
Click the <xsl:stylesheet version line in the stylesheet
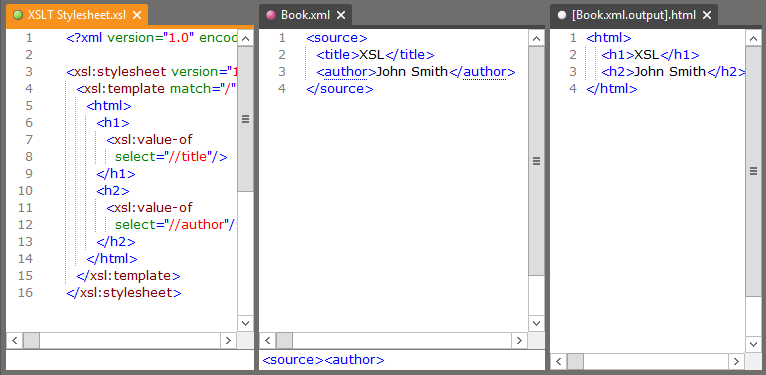[151, 72]
